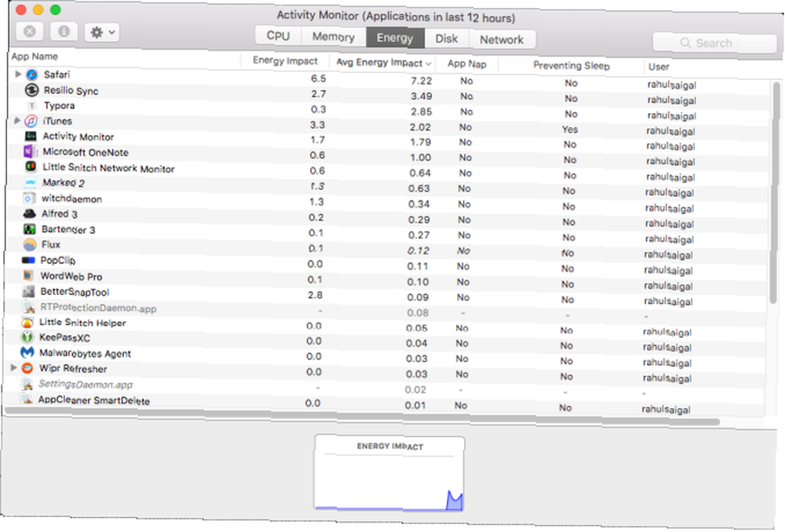The width and height of the screenshot is (785, 532).
Task: Expand the Safari disclosure triangle
Action: [18, 74]
